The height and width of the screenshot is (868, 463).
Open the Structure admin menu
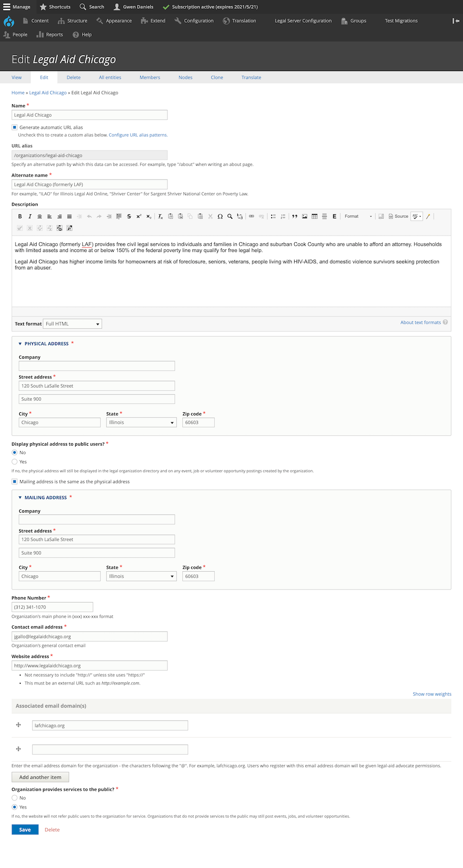[x=73, y=21]
